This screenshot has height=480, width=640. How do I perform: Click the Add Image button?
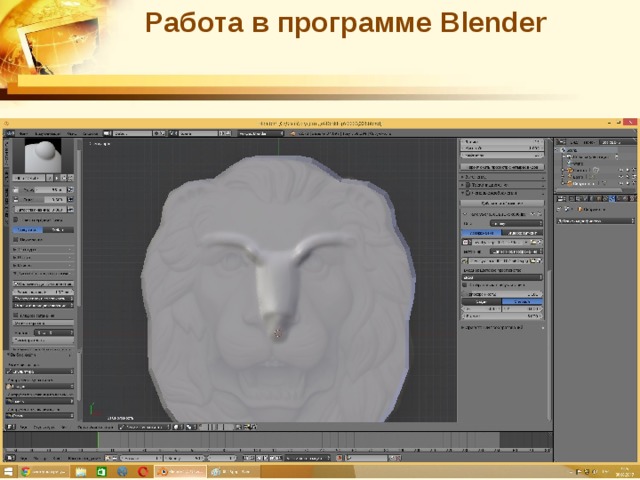point(502,203)
